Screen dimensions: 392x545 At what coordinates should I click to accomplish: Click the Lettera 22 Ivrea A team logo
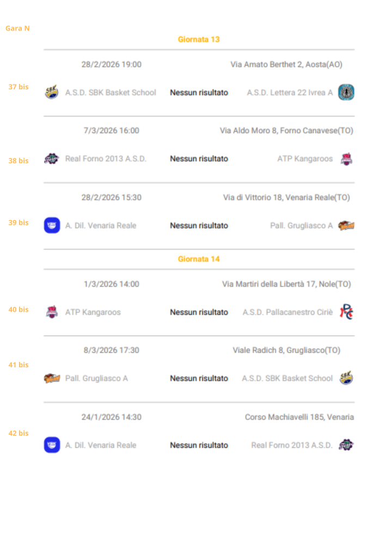click(x=346, y=93)
